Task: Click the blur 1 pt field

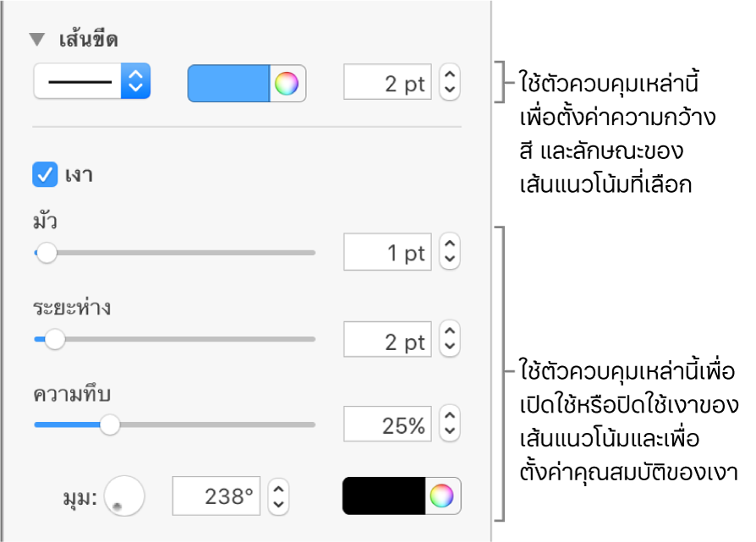Action: point(387,253)
